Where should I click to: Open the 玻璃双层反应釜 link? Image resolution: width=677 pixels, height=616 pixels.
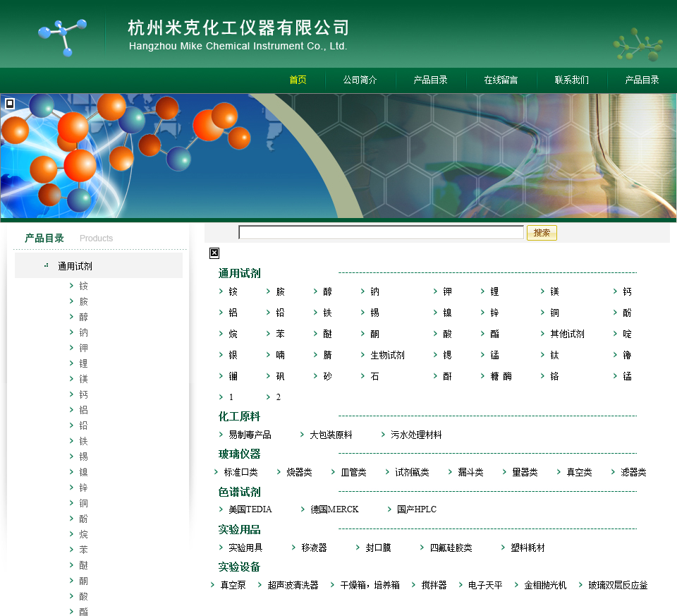tap(618, 586)
